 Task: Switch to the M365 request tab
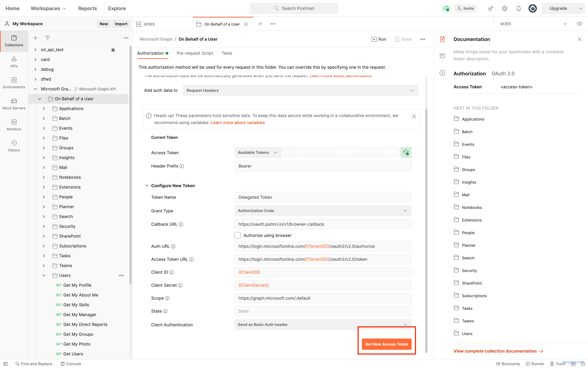163,24
